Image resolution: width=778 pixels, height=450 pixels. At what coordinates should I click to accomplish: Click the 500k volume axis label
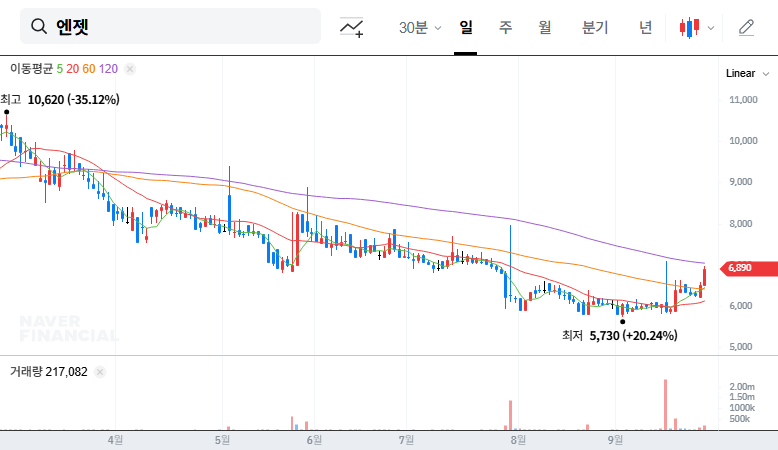[x=739, y=419]
